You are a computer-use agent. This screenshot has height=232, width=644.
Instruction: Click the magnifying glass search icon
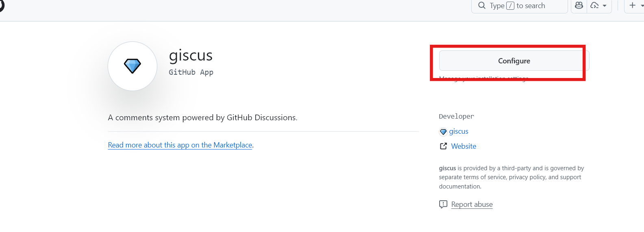coord(482,6)
